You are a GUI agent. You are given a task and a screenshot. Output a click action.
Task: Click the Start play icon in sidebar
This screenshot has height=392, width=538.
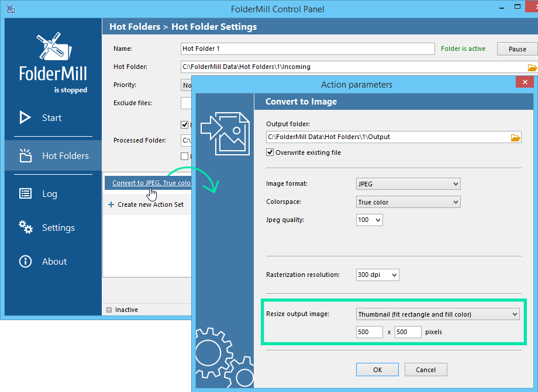[25, 117]
